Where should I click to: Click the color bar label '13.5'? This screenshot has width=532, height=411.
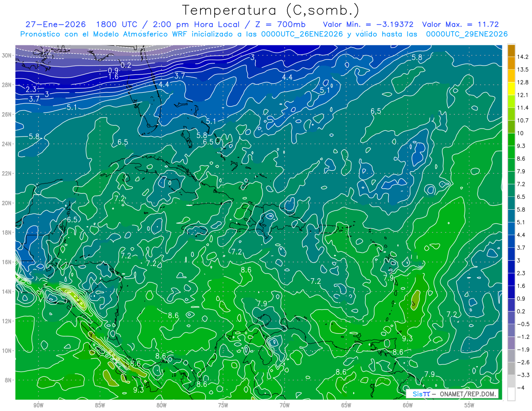click(523, 70)
